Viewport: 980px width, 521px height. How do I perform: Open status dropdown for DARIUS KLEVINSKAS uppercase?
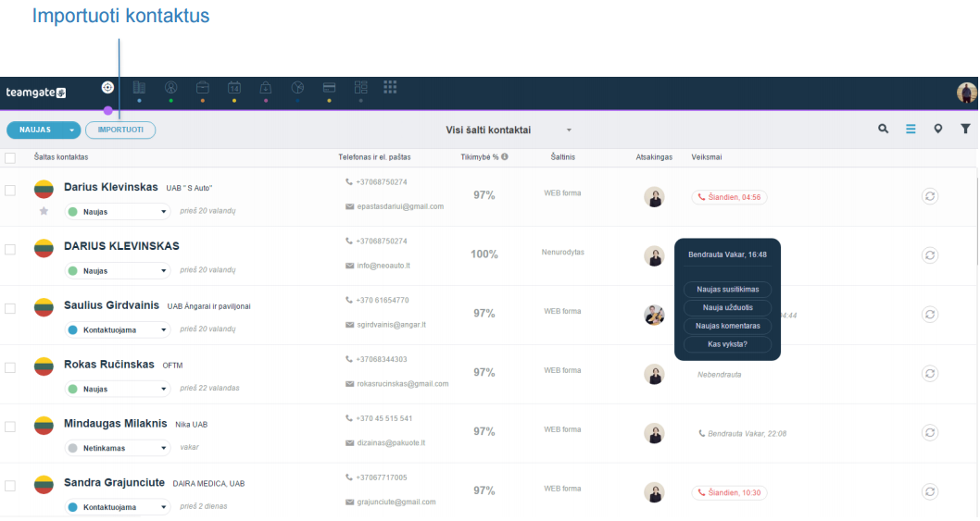[118, 270]
